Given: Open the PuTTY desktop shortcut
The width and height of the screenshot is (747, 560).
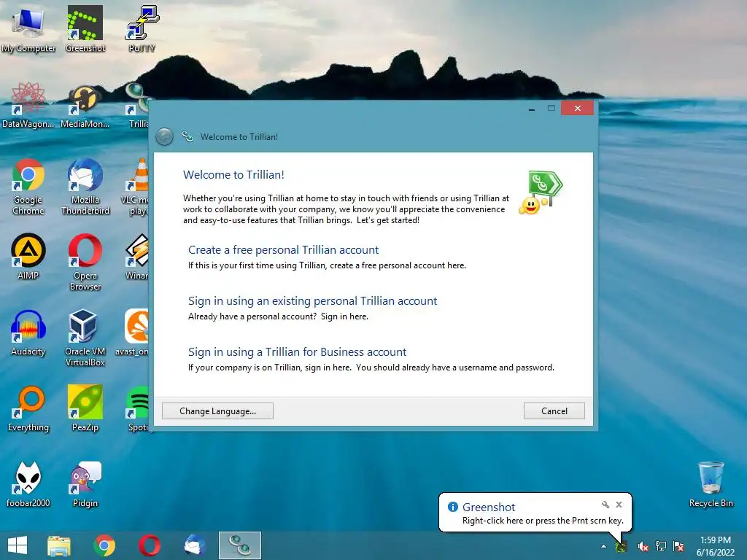Looking at the screenshot, I should pos(142,28).
